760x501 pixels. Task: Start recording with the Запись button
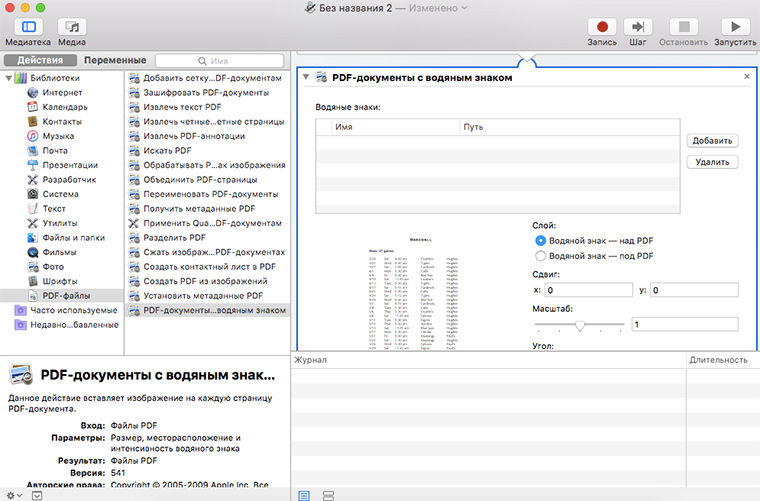tap(602, 27)
